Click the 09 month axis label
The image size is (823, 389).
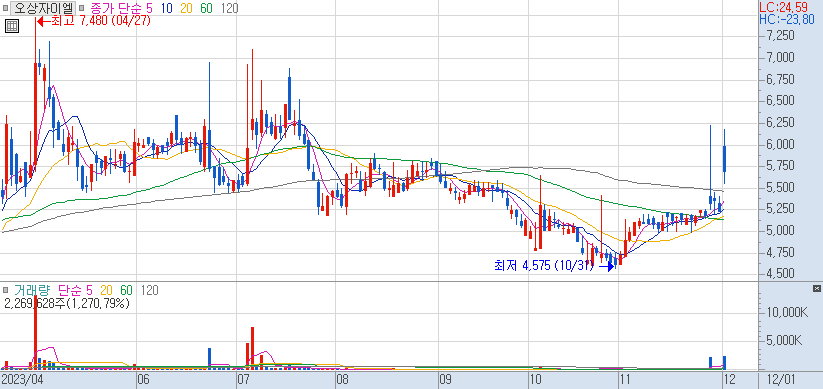click(x=446, y=379)
